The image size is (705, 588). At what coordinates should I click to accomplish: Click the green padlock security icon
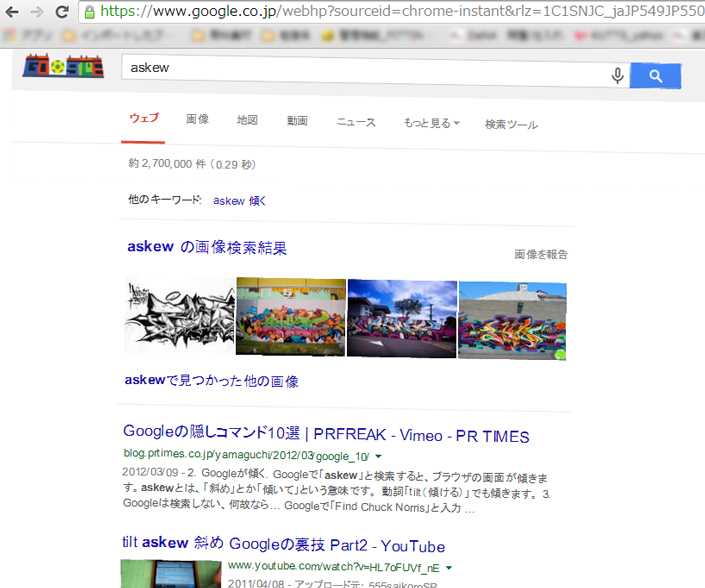[x=89, y=12]
